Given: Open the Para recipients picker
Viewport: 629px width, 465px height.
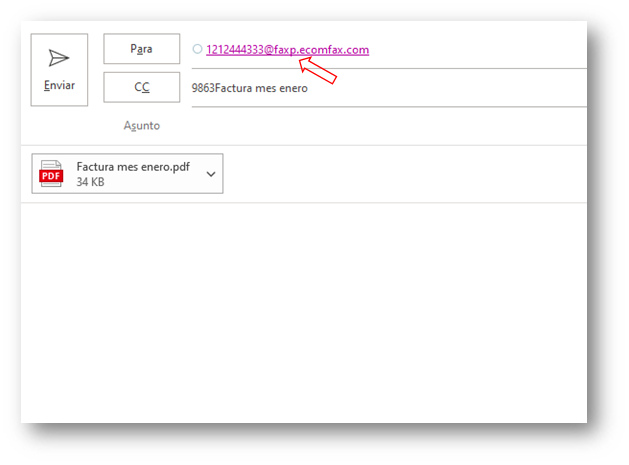Looking at the screenshot, I should point(142,49).
